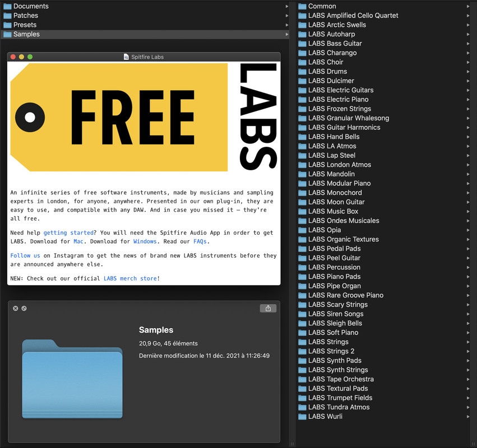
Task: Open the 'getting started' link
Action: [x=68, y=233]
